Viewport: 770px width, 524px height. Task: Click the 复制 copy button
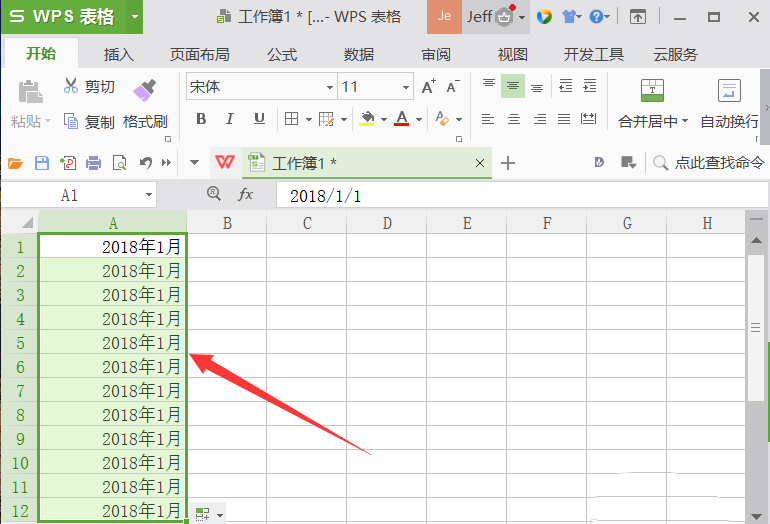point(90,121)
